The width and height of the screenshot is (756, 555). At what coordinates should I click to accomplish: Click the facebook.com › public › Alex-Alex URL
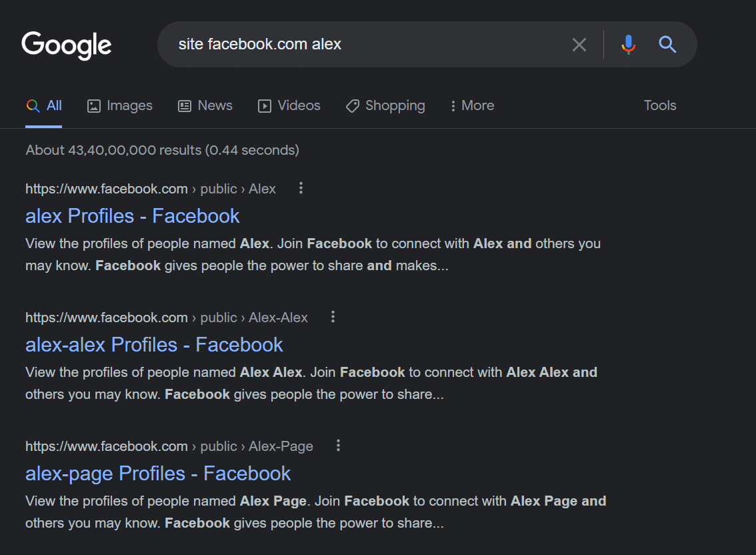click(167, 318)
